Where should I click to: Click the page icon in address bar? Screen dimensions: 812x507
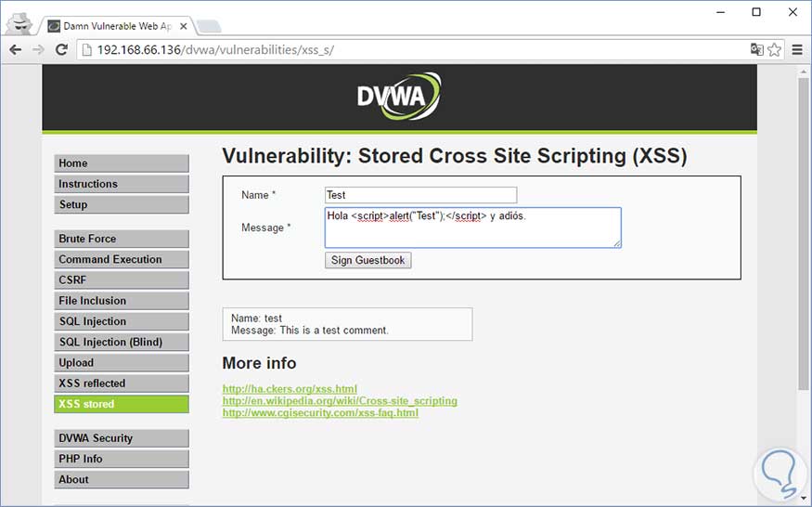pyautogui.click(x=87, y=50)
